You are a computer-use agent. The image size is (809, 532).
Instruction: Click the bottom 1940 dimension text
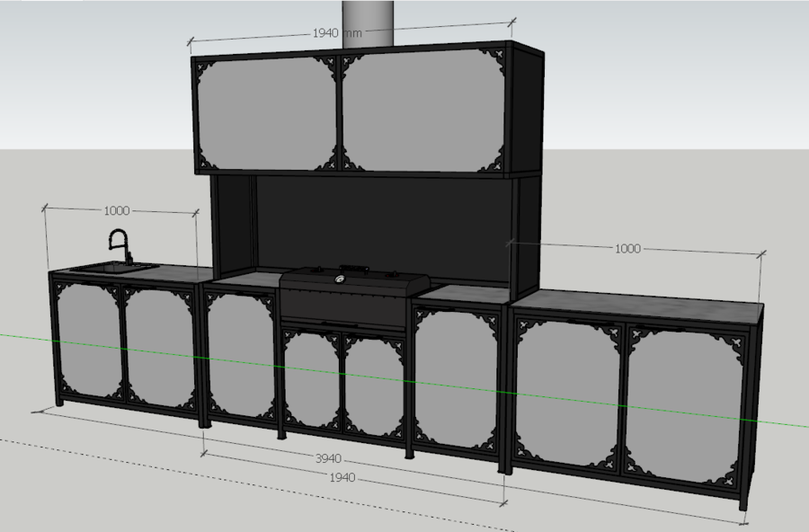[x=342, y=477]
